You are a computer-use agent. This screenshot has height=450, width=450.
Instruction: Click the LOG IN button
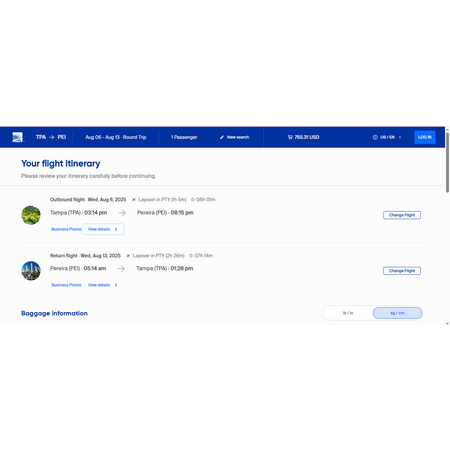425,137
